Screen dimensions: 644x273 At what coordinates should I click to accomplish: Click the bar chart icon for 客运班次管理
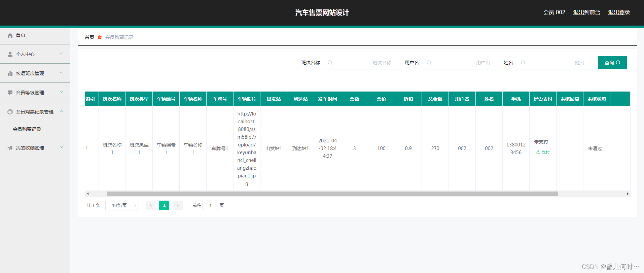coord(10,73)
